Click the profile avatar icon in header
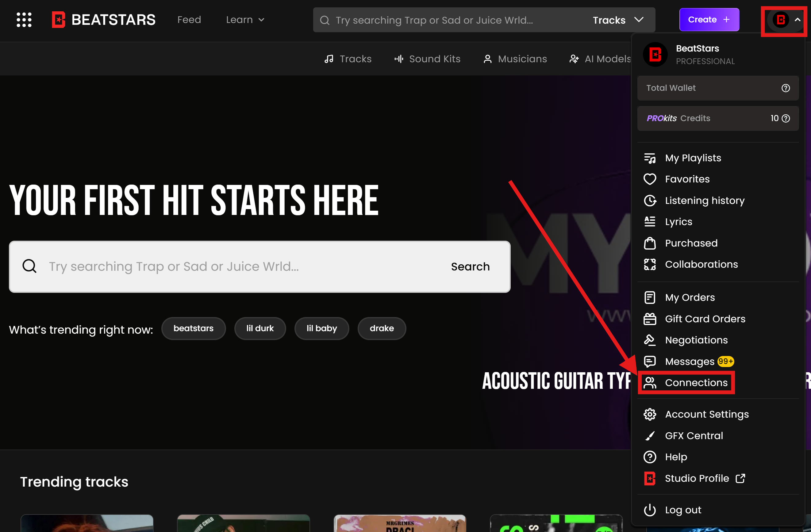Image resolution: width=811 pixels, height=532 pixels. pos(781,20)
